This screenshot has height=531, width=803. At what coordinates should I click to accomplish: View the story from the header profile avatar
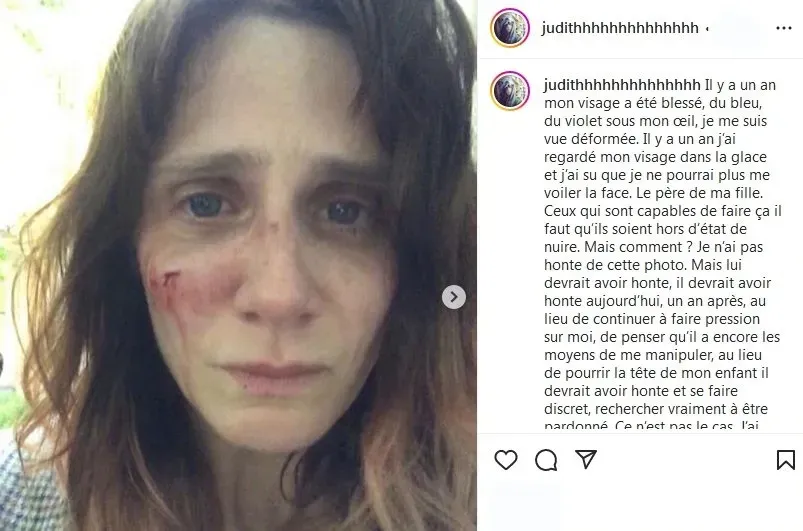click(510, 28)
